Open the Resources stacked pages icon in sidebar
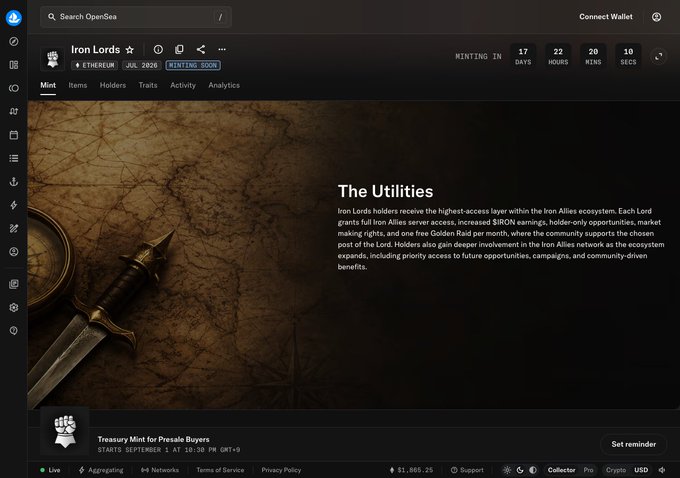The height and width of the screenshot is (478, 680). [13, 284]
